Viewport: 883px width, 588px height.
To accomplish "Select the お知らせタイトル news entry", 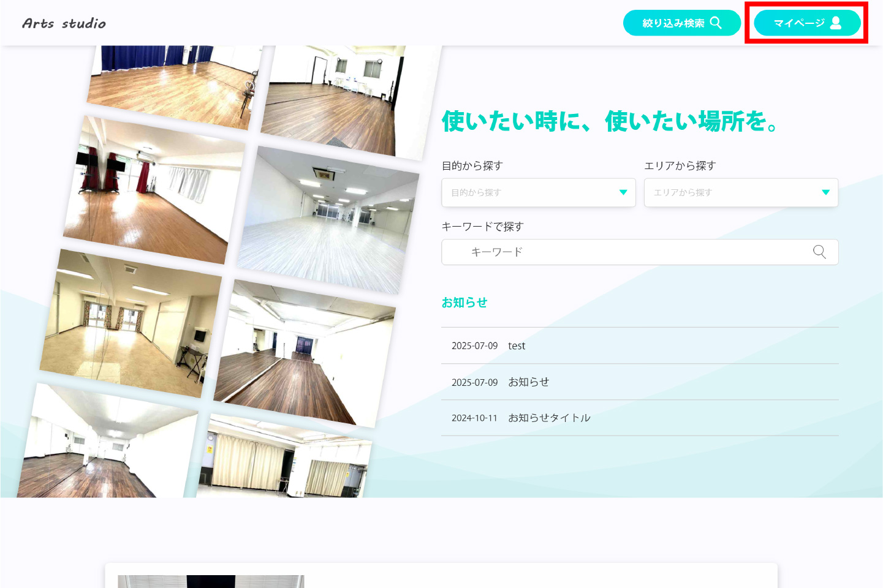I will 549,418.
